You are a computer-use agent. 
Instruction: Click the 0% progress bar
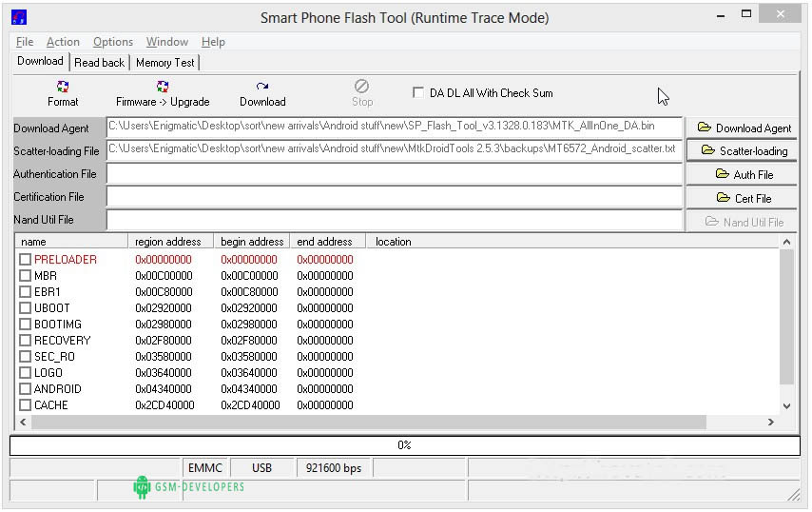click(404, 445)
